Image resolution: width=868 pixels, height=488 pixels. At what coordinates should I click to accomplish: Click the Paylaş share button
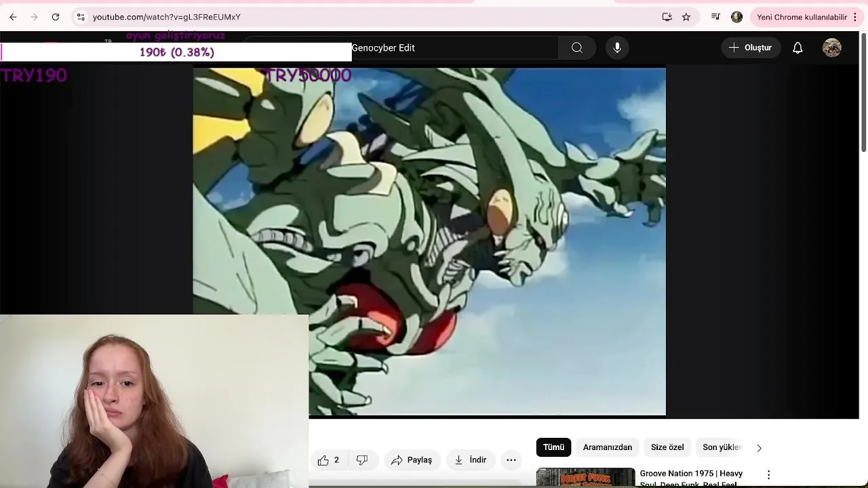coord(412,460)
